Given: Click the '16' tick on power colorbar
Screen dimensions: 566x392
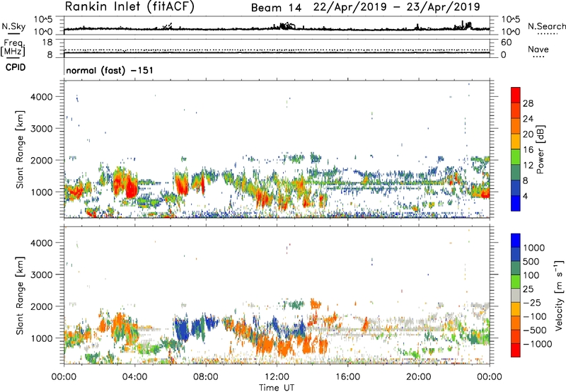Looking at the screenshot, I should (x=528, y=150).
